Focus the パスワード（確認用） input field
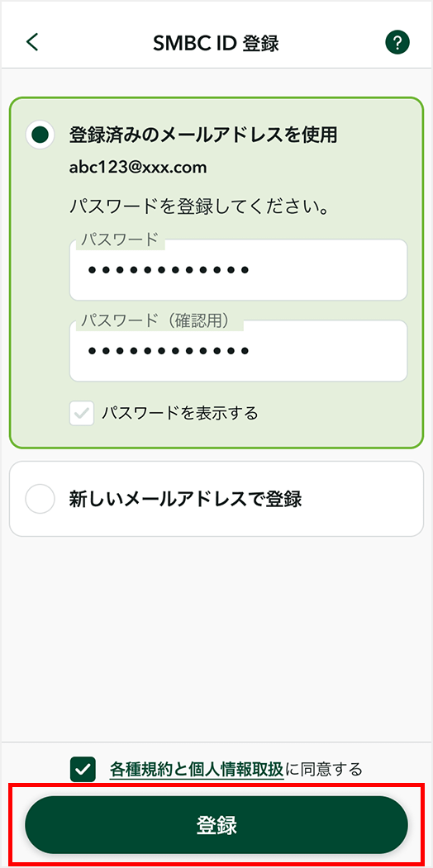This screenshot has height=868, width=433. point(238,351)
